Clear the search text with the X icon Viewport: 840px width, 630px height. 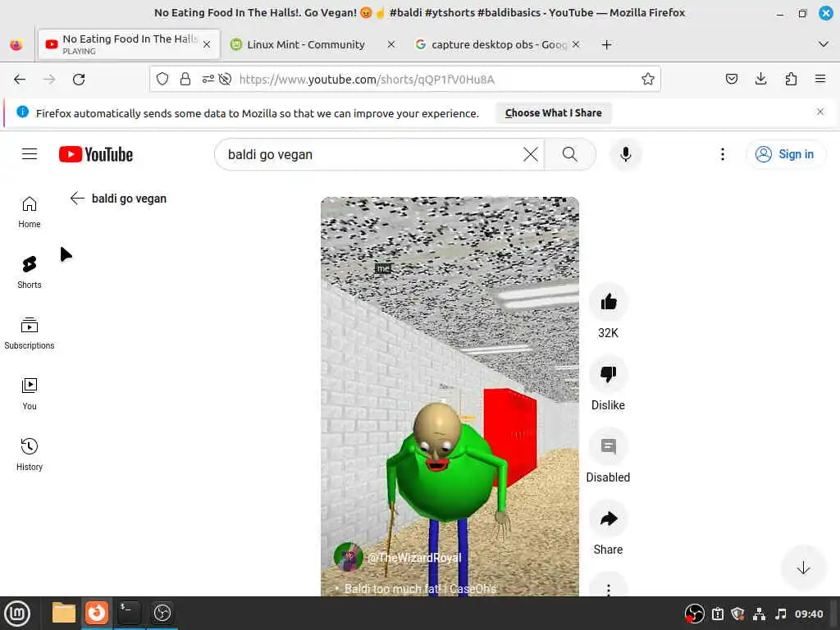click(531, 154)
